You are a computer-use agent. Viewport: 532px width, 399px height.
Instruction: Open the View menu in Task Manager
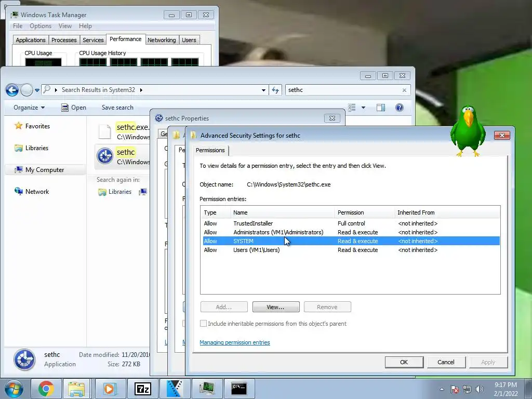pos(65,26)
